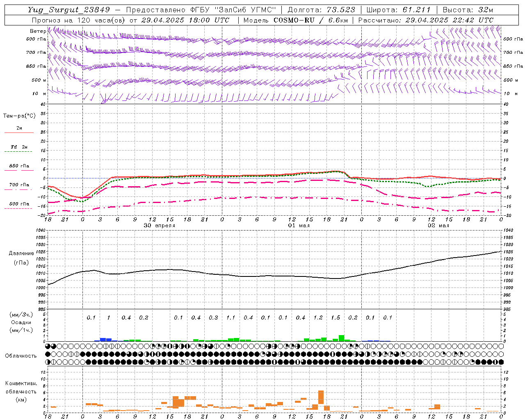Click the dashed pink legend line under 850 гПа
Screen dimensions: 525x420
[x=19, y=170]
